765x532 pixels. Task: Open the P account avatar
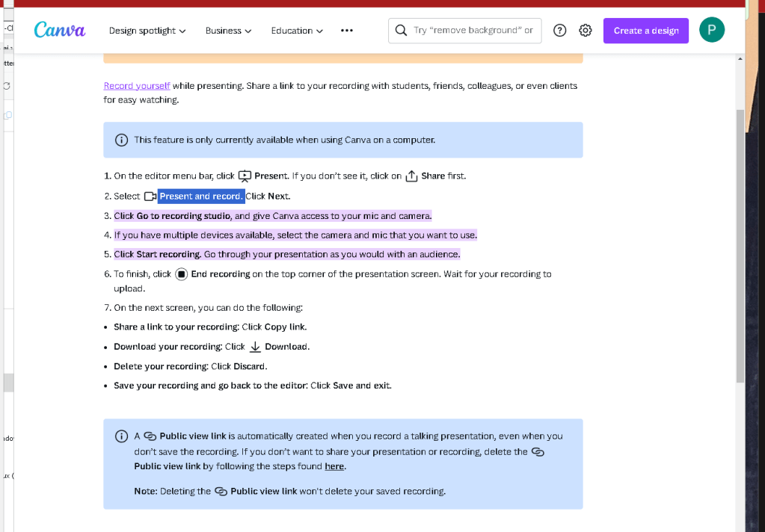tap(712, 30)
